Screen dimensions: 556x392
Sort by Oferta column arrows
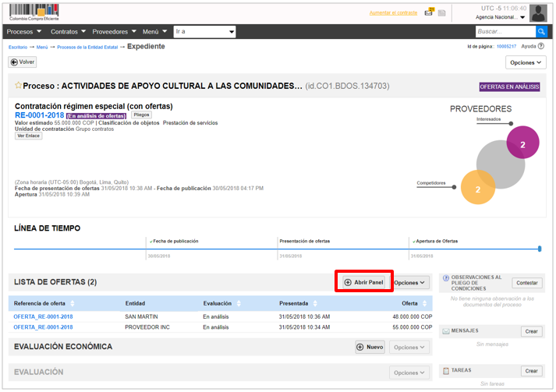[425, 303]
